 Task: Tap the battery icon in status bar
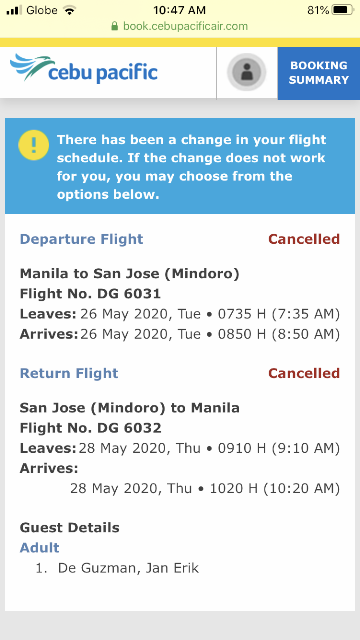[342, 10]
